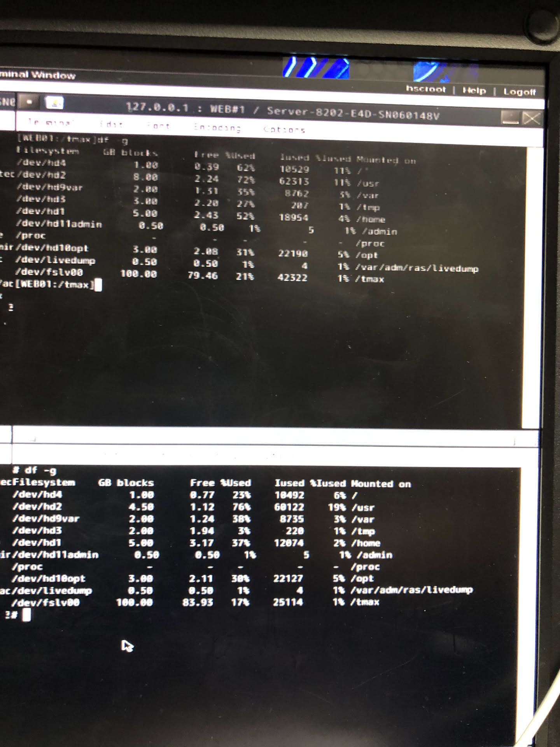Click the '# df -g' line in lower terminal
The width and height of the screenshot is (560, 747).
point(35,470)
